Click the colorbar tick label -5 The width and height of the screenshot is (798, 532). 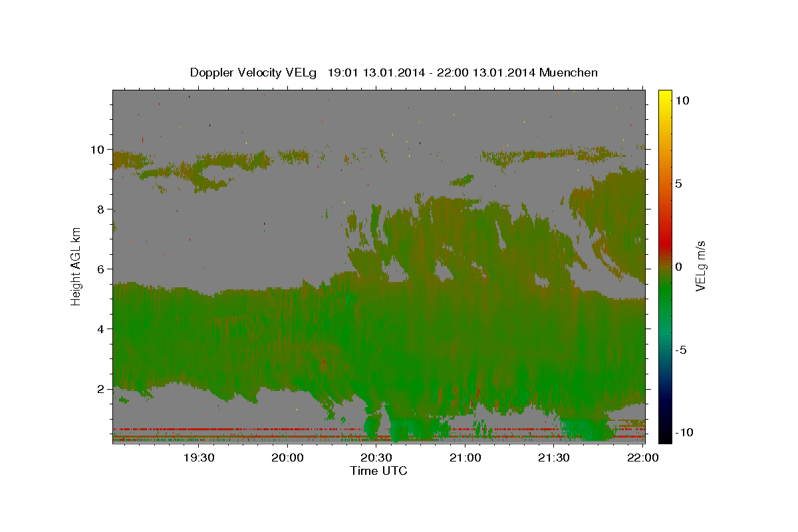(681, 350)
